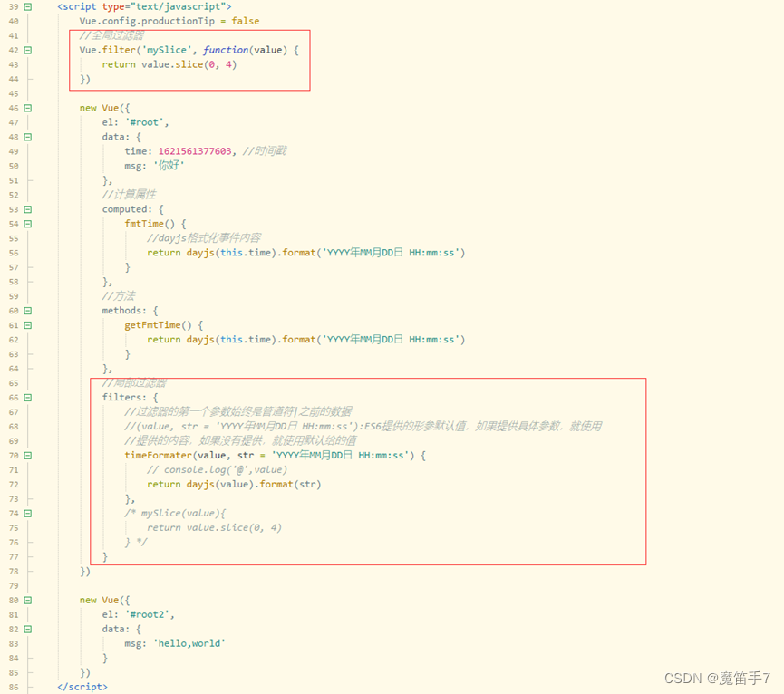Click line number 45 in the gutter
784x694 pixels.
coord(14,94)
